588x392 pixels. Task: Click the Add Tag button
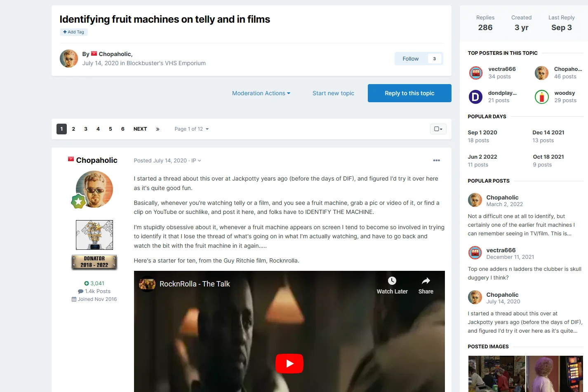[74, 32]
